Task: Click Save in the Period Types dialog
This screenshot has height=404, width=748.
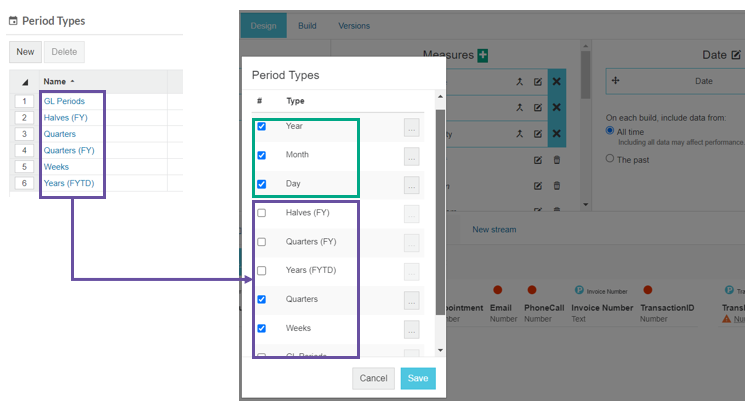Action: 418,378
